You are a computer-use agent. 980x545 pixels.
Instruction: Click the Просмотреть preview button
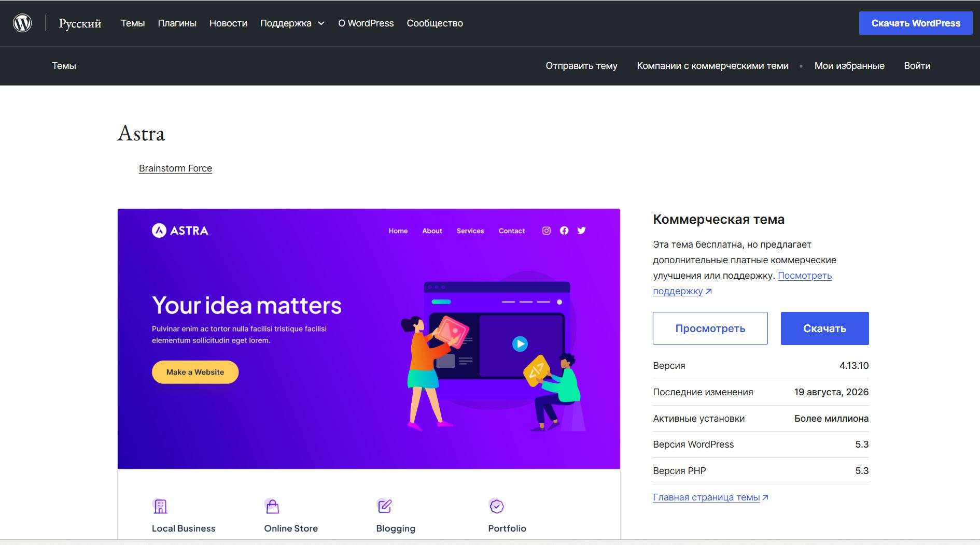coord(710,328)
